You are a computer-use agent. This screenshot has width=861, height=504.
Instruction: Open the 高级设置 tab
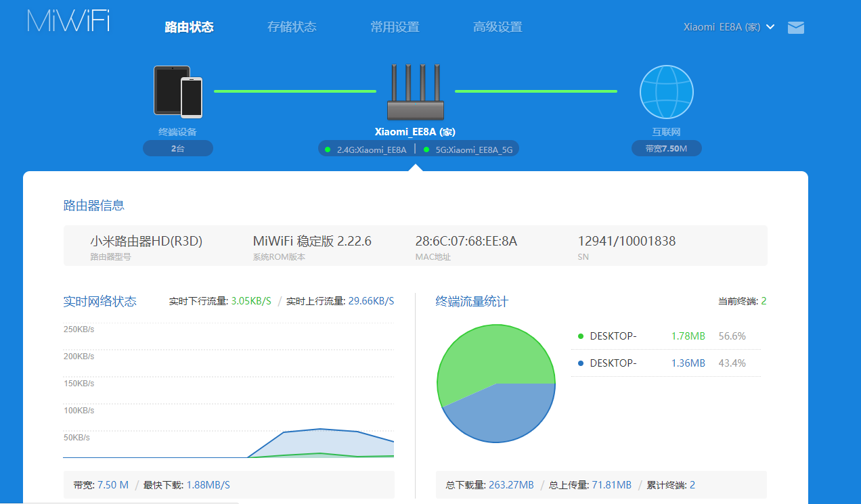tap(498, 27)
